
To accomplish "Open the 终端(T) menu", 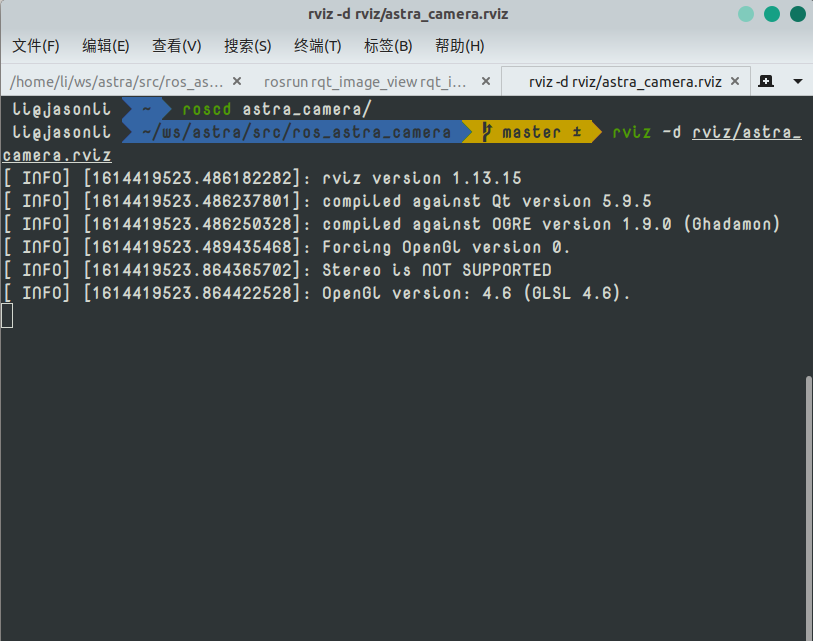I will pyautogui.click(x=317, y=46).
